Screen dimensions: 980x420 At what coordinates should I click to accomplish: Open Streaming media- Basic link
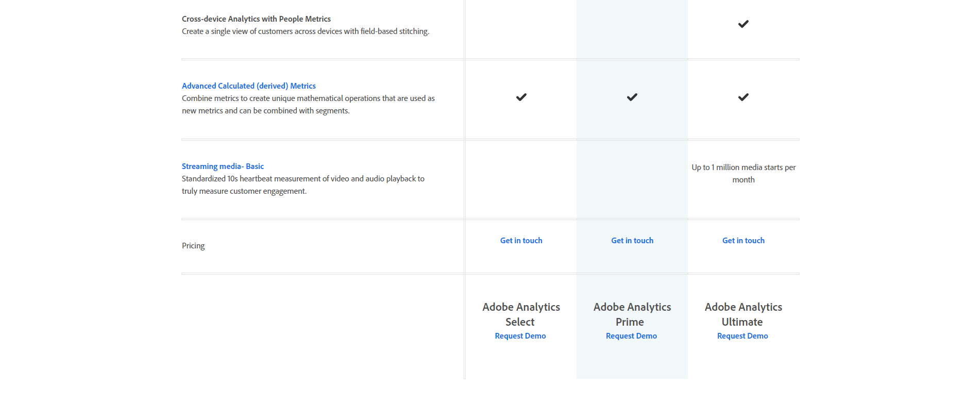(223, 166)
